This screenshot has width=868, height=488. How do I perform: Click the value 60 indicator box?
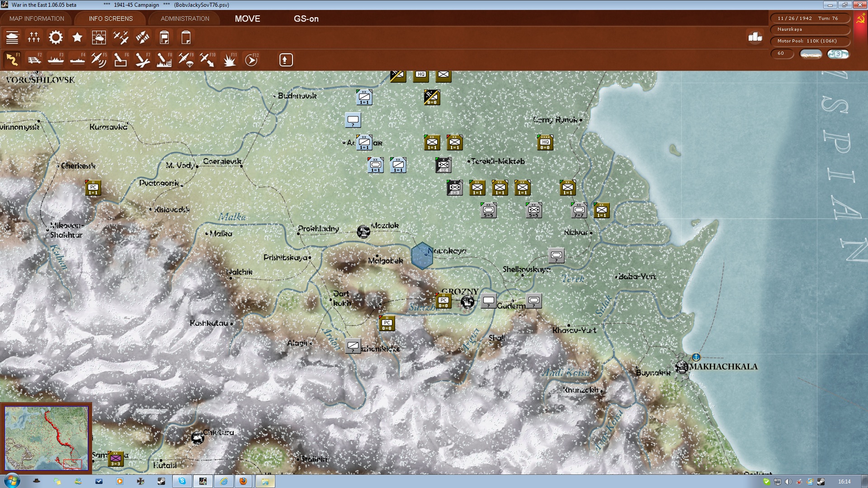(782, 53)
